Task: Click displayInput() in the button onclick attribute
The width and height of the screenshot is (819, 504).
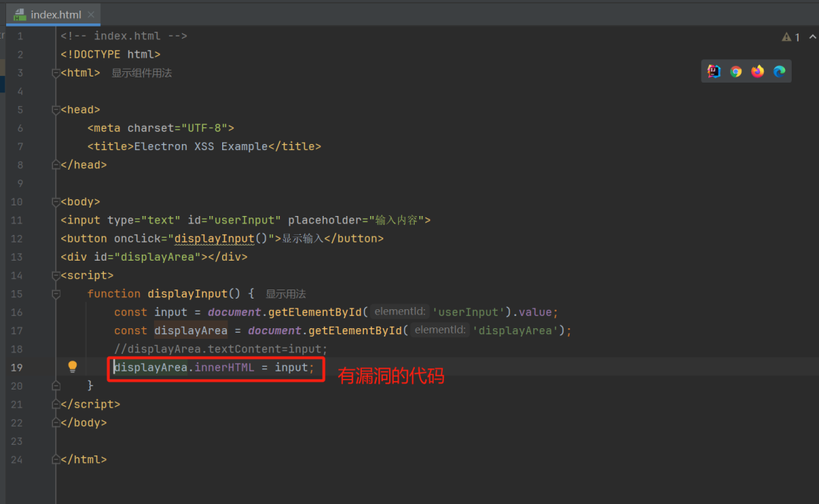Action: tap(221, 239)
